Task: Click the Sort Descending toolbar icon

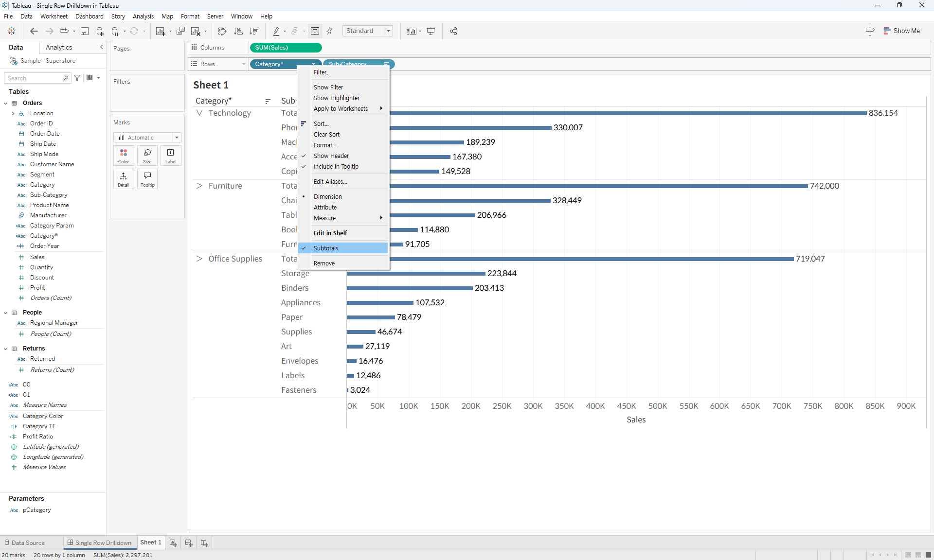Action: [254, 31]
